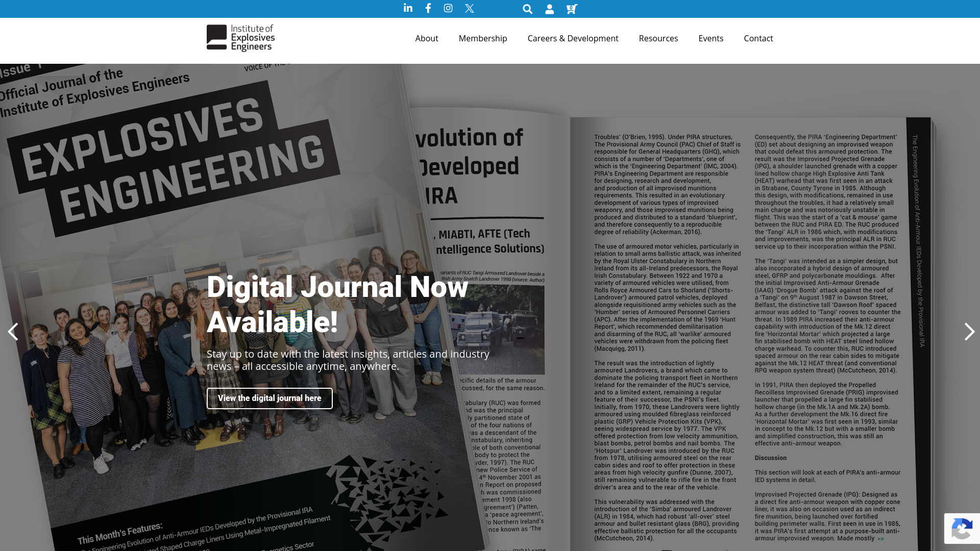Open the LinkedIn social link
Image resolution: width=980 pixels, height=551 pixels.
coord(408,8)
